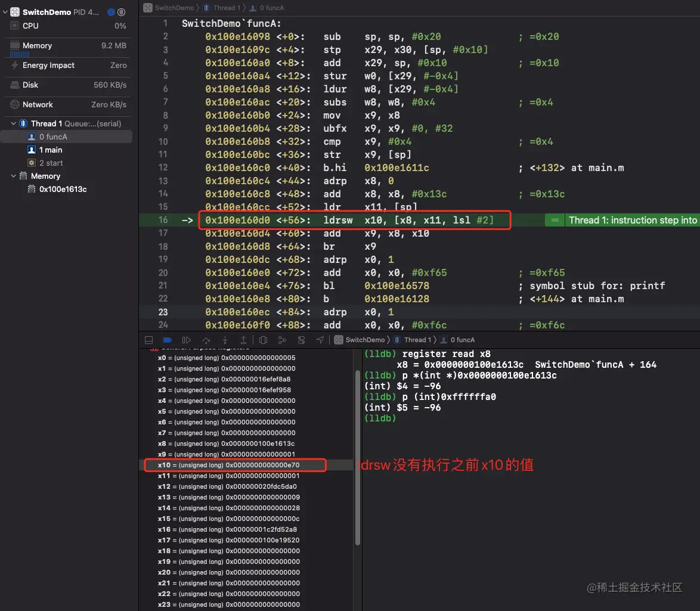Click the green button beside instruction step into banner
This screenshot has width=700, height=611.
pyautogui.click(x=554, y=220)
